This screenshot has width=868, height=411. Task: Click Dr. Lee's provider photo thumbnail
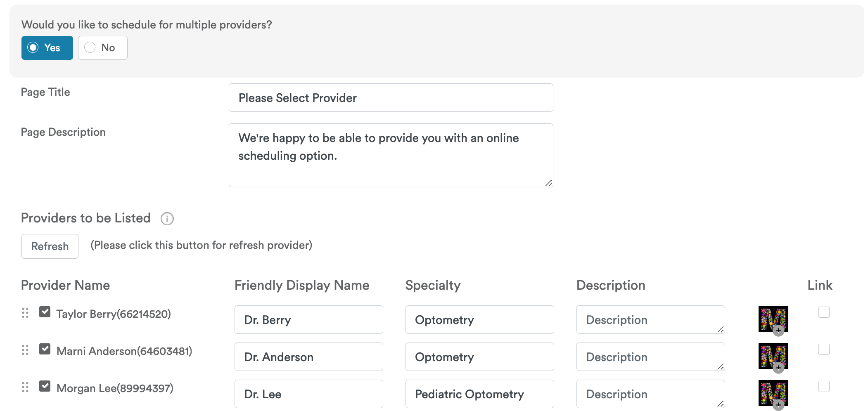[x=773, y=393]
